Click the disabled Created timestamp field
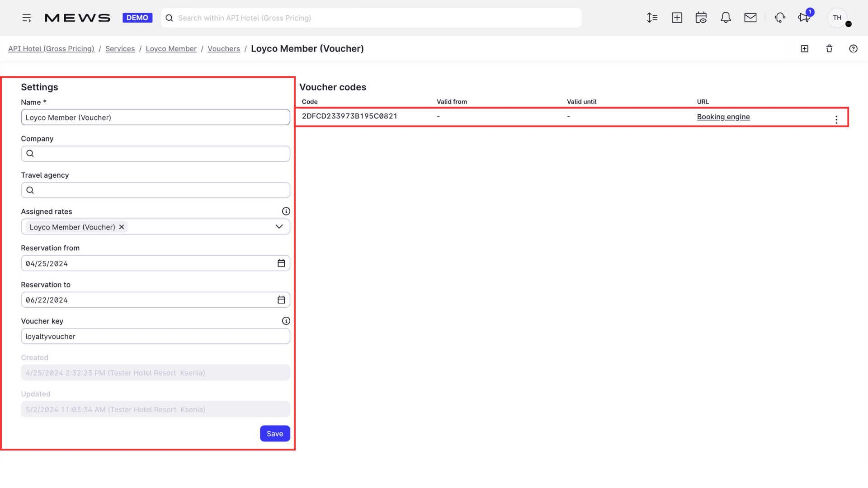The height and width of the screenshot is (488, 868). (x=156, y=373)
